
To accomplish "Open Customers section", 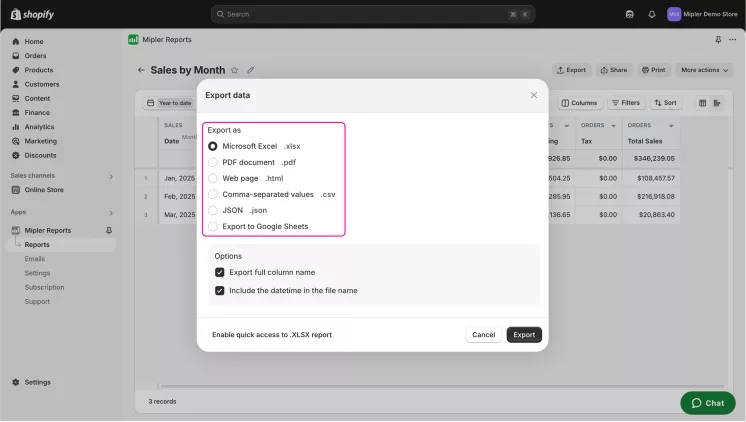I will click(42, 84).
